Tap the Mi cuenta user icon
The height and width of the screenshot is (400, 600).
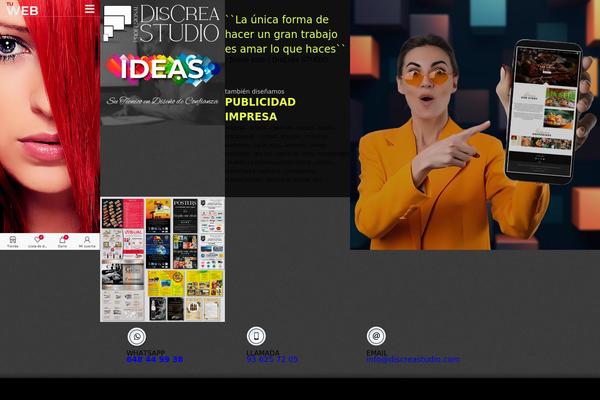(x=87, y=242)
